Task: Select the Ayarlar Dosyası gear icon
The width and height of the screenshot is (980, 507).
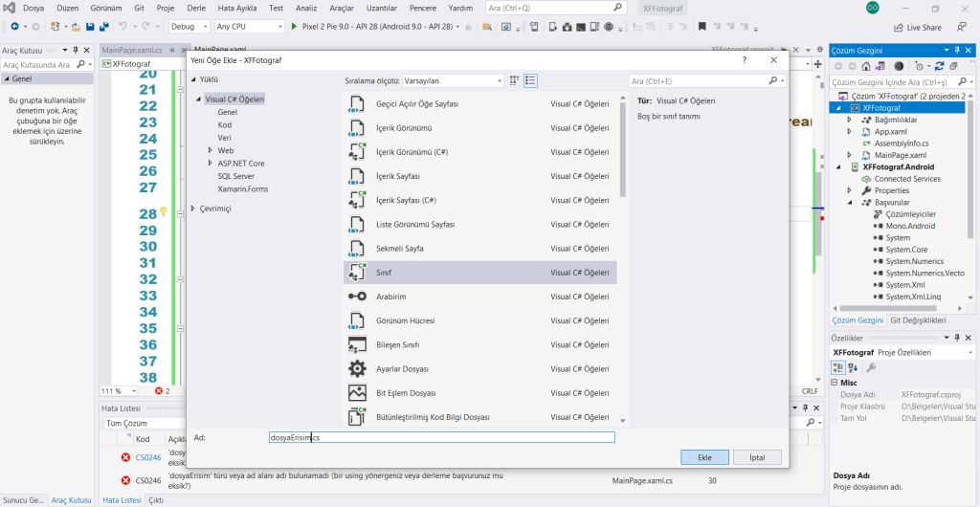Action: point(357,368)
